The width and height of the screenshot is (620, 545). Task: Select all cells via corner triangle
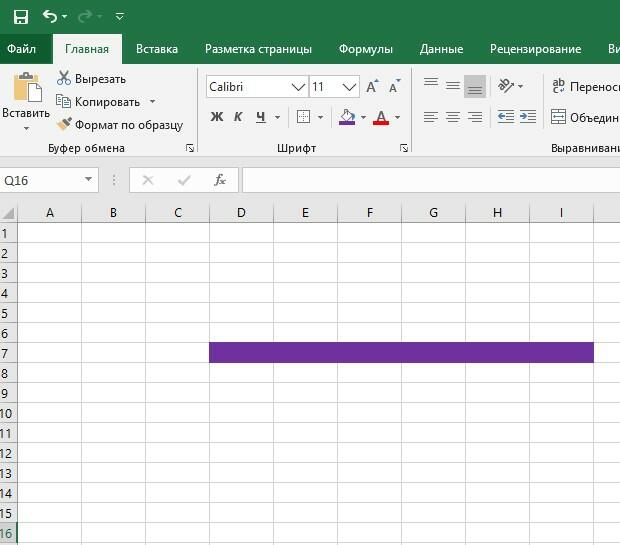[x=9, y=213]
